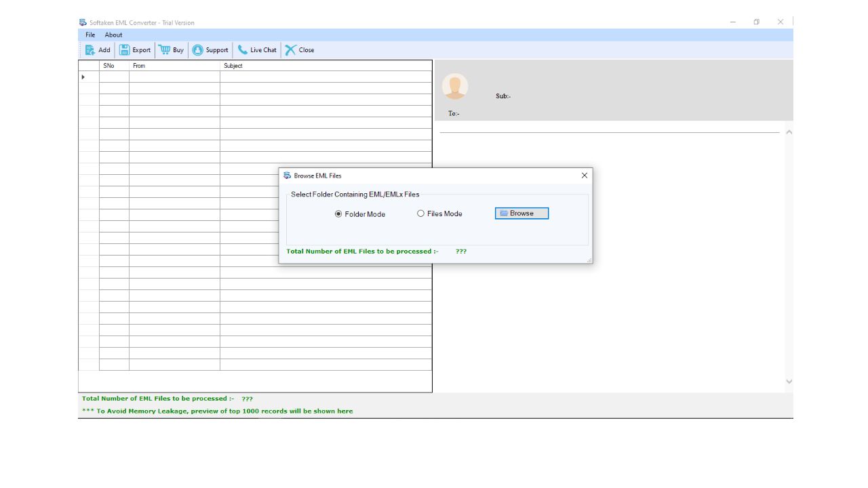This screenshot has height=488, width=868.
Task: Start Live Chat via phone icon
Action: pos(243,50)
